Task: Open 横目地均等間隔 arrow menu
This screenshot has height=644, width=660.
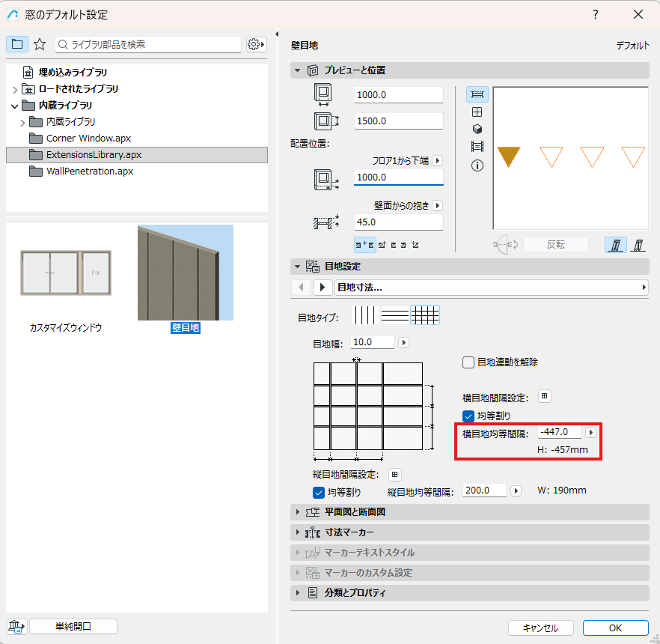Action: coord(591,432)
